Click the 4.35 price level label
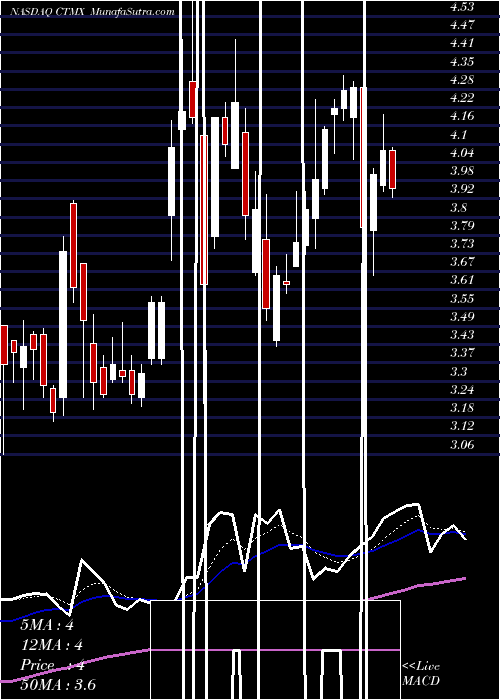The image size is (500, 700). pyautogui.click(x=462, y=62)
